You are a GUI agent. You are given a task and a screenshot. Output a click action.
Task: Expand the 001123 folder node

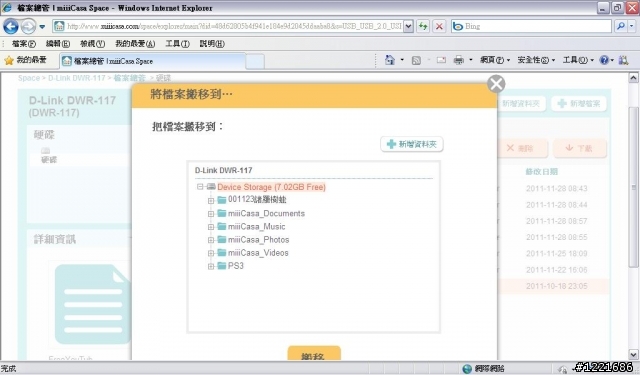tap(211, 200)
